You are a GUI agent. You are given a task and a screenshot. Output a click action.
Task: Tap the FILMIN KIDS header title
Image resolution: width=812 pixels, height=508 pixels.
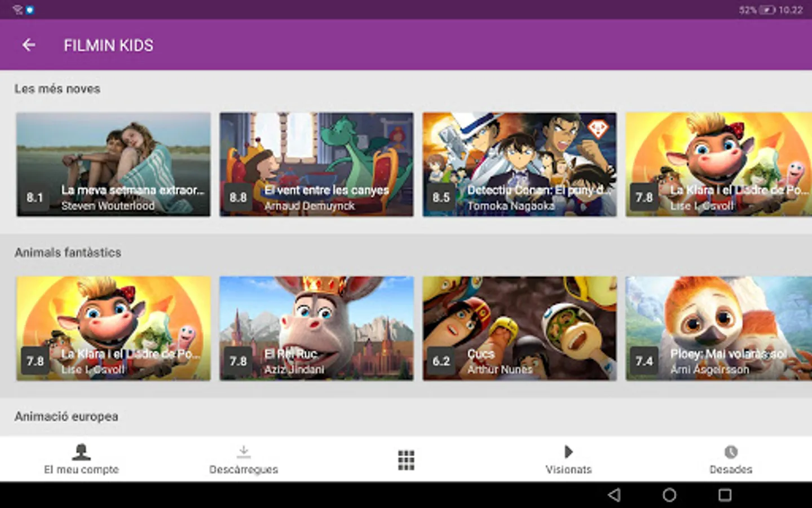click(x=108, y=45)
